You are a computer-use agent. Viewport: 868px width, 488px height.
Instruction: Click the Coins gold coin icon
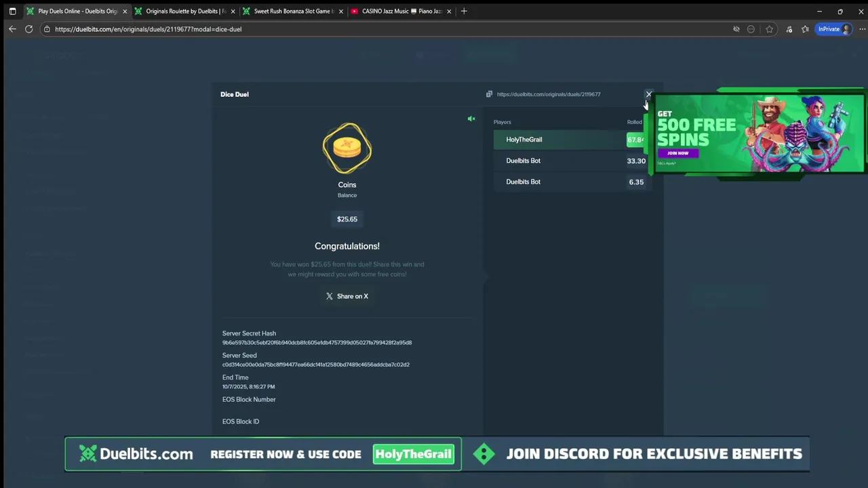click(x=347, y=148)
